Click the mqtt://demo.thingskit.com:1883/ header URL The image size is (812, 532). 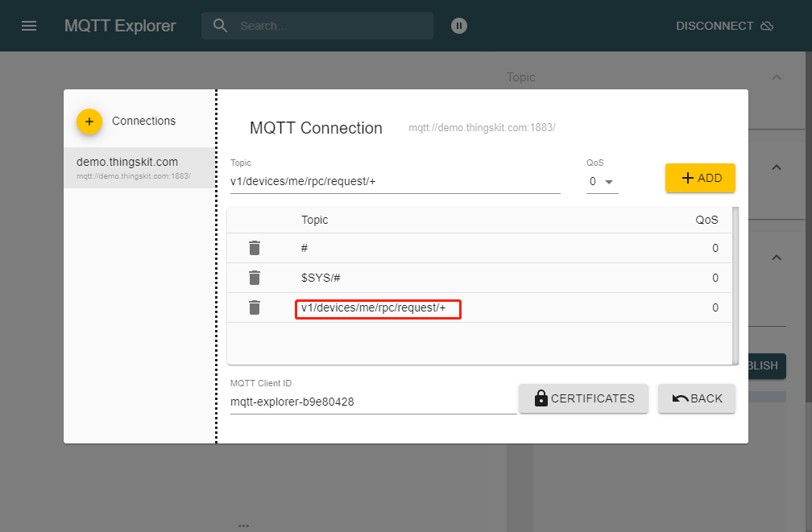(x=482, y=128)
